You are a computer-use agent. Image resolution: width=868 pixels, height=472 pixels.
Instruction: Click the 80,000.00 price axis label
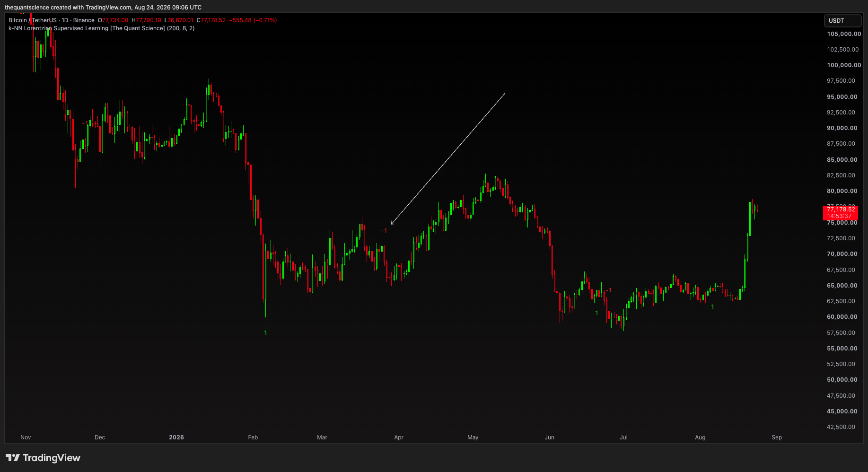click(842, 191)
